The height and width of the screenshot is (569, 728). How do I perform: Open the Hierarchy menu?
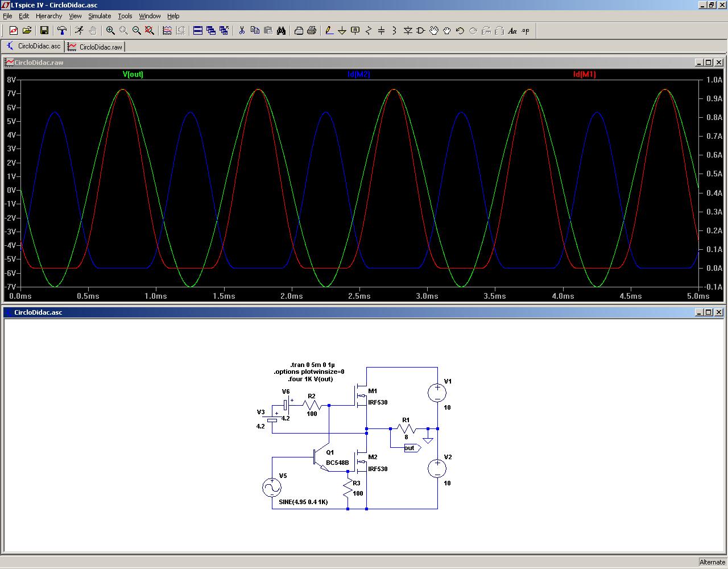(49, 16)
